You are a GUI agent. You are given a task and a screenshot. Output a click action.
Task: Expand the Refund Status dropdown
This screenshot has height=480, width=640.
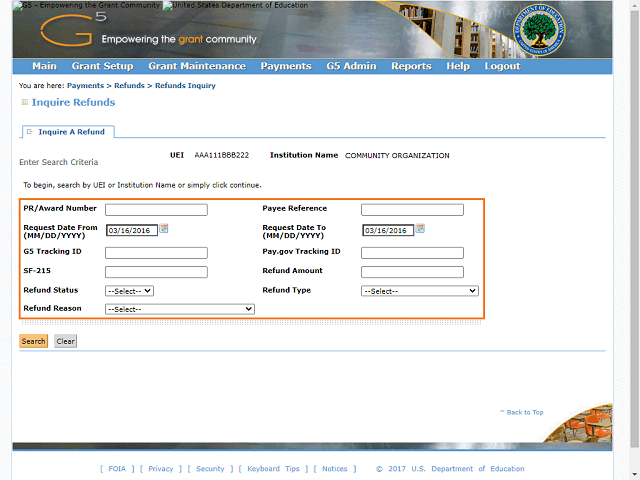pyautogui.click(x=129, y=291)
